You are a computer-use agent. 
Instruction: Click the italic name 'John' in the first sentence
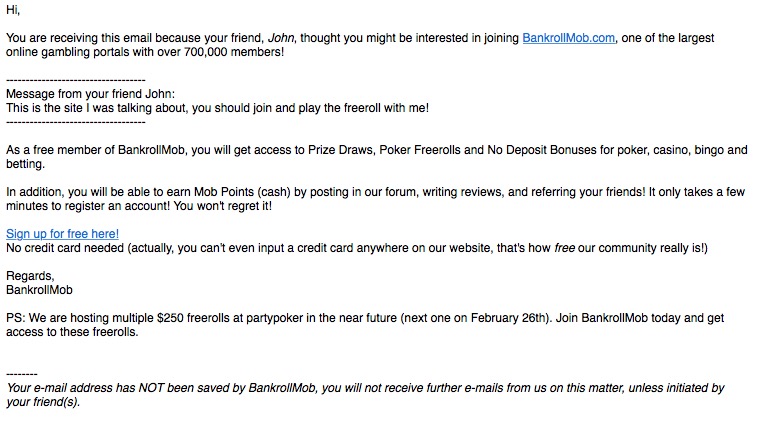click(282, 38)
